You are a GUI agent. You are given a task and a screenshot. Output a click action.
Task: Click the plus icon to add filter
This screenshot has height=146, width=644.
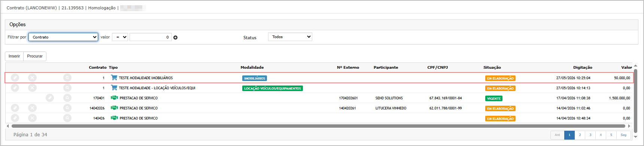(x=176, y=37)
